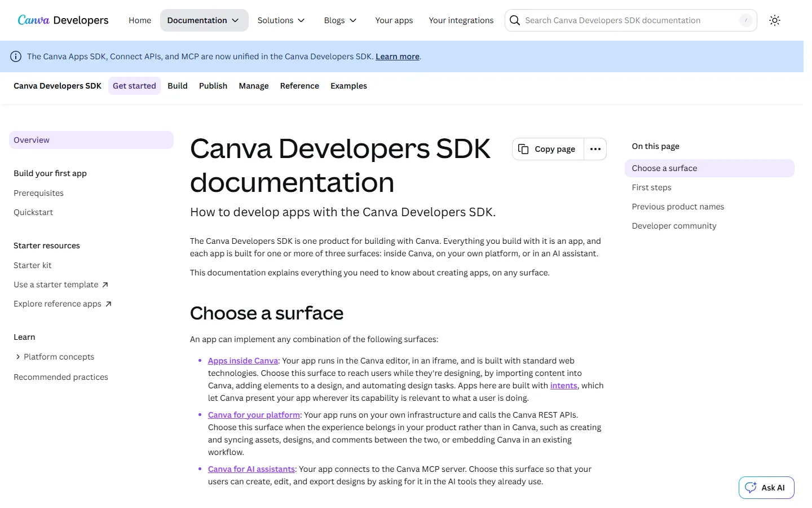Select the Get started tab
The width and height of the screenshot is (812, 508).
[134, 86]
